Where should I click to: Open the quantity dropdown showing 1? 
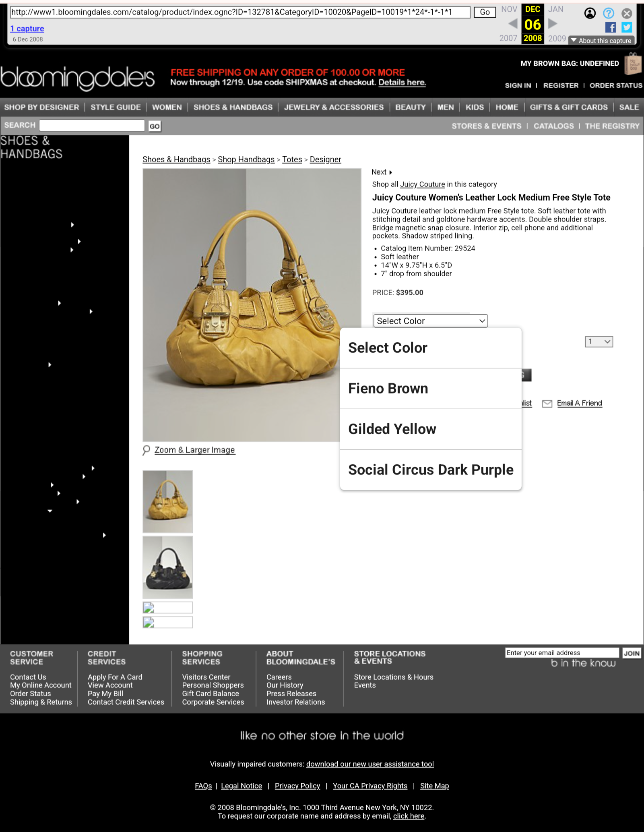pyautogui.click(x=599, y=341)
